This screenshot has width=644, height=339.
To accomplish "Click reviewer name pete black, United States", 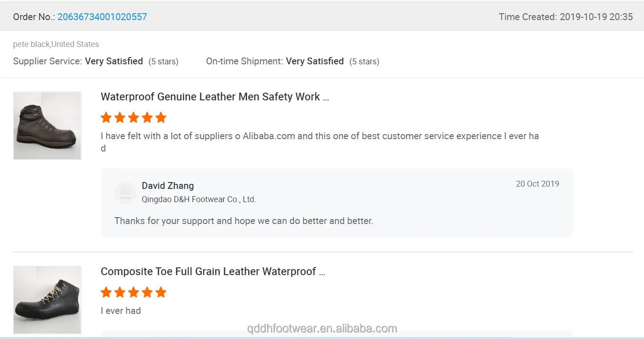I will point(56,44).
